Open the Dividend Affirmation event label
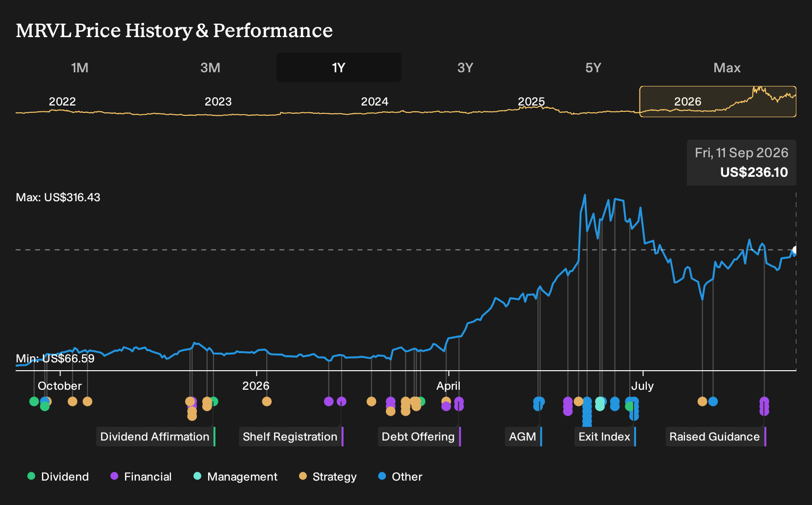The image size is (812, 505). click(x=156, y=437)
